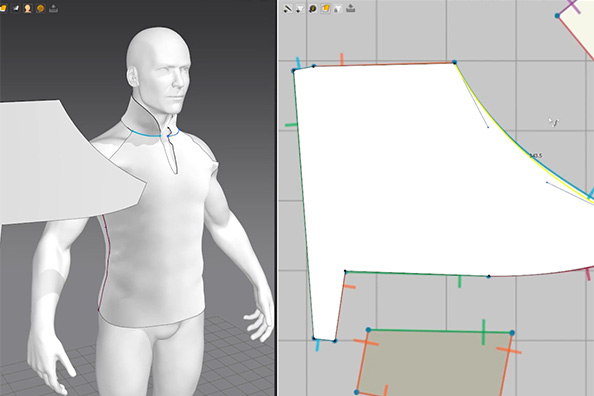Viewport: 594px width, 396px height.
Task: Select the curve control handle near the yellow curve
Action: 488,127
